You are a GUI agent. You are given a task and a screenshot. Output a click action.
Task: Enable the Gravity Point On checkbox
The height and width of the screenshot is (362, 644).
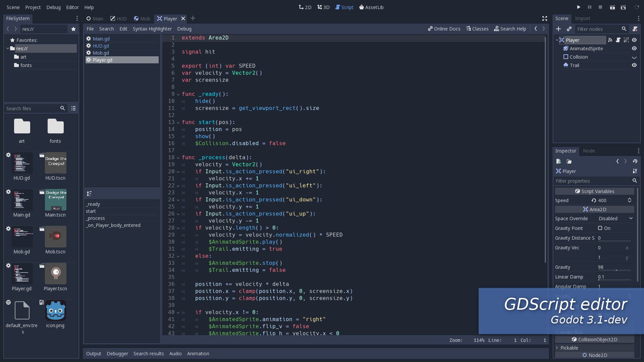pos(600,228)
